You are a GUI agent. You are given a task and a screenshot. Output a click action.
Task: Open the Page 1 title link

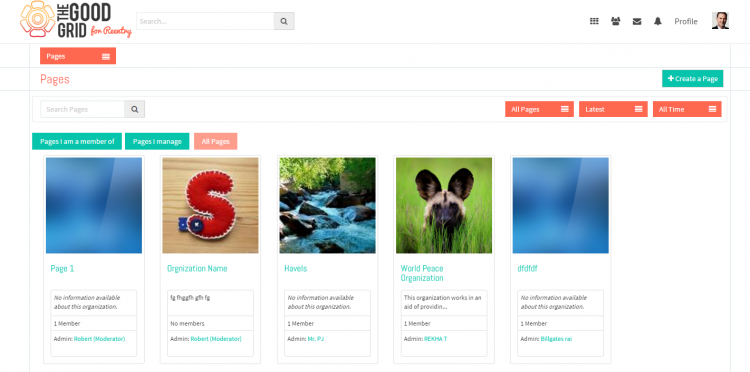(62, 268)
